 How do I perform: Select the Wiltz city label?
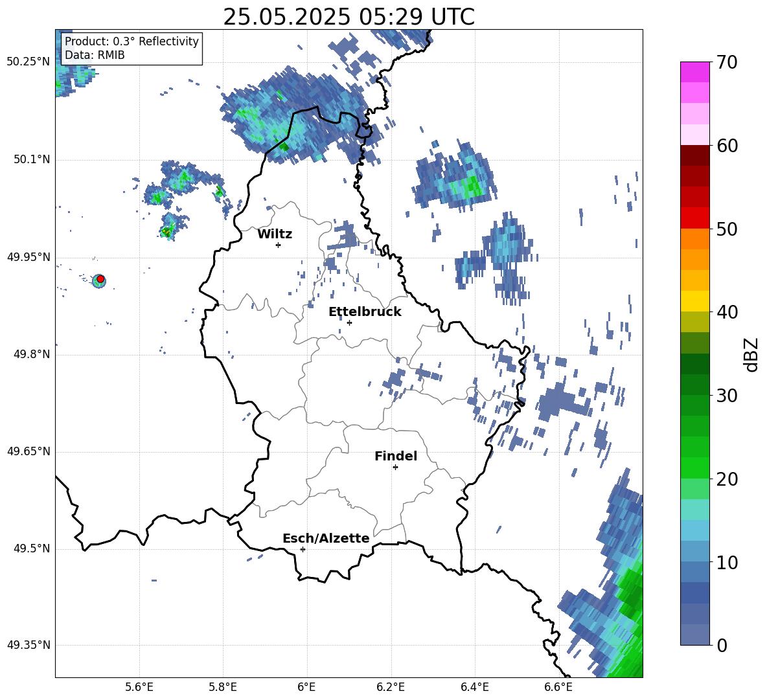pos(275,234)
